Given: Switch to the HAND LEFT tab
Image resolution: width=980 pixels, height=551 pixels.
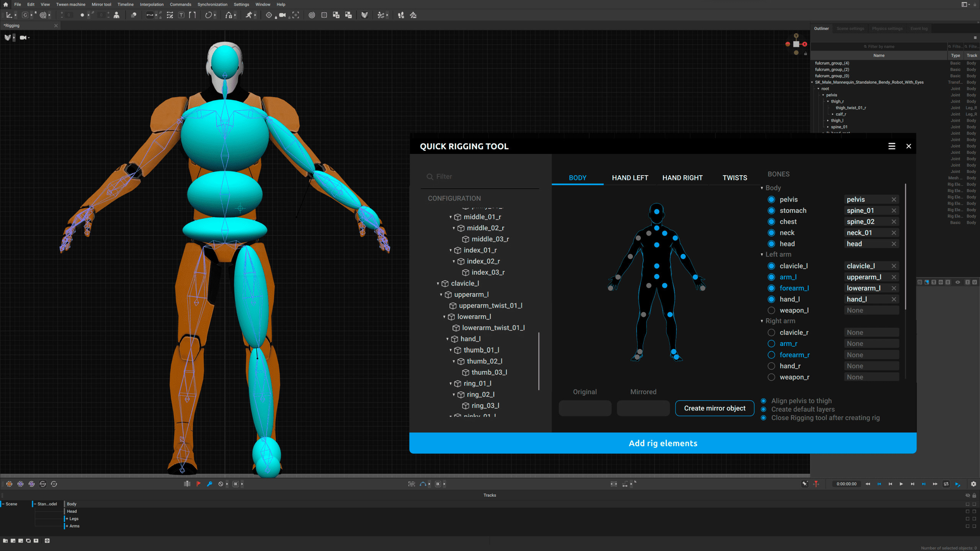Looking at the screenshot, I should [x=630, y=178].
